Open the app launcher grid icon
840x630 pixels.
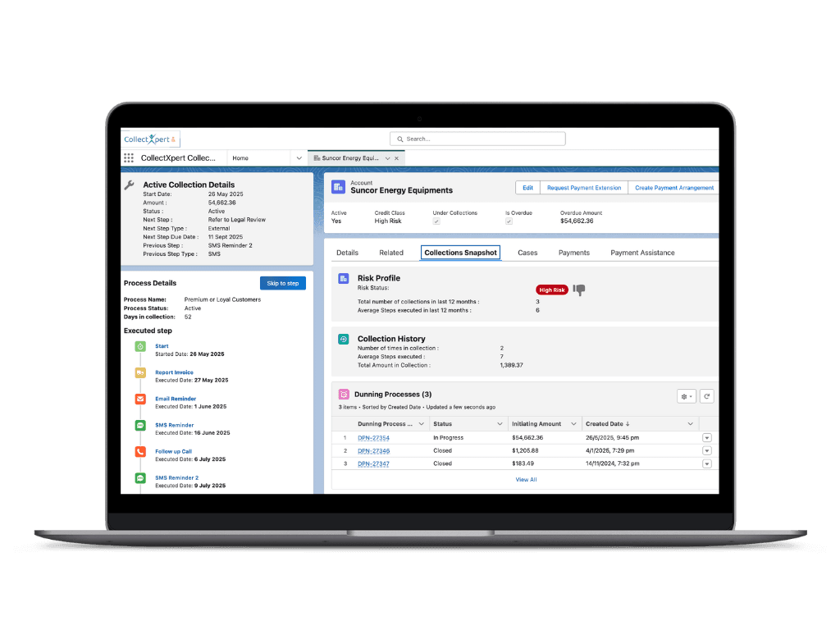point(129,158)
